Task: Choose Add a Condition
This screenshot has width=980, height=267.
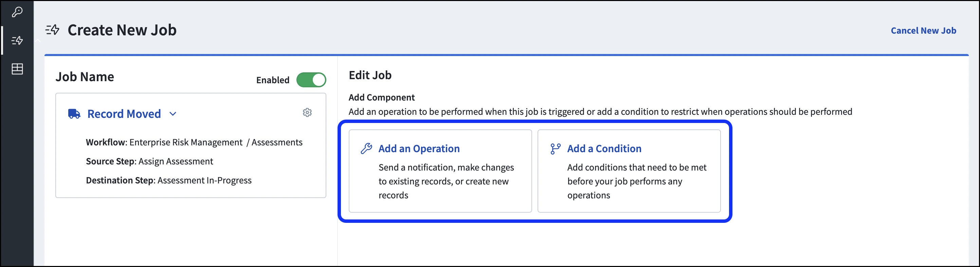Action: (629, 171)
